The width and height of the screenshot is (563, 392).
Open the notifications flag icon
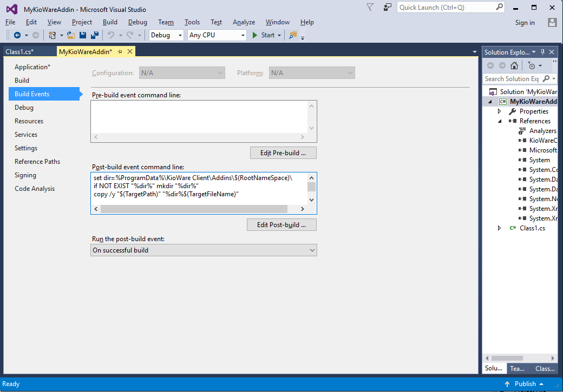pyautogui.click(x=370, y=7)
